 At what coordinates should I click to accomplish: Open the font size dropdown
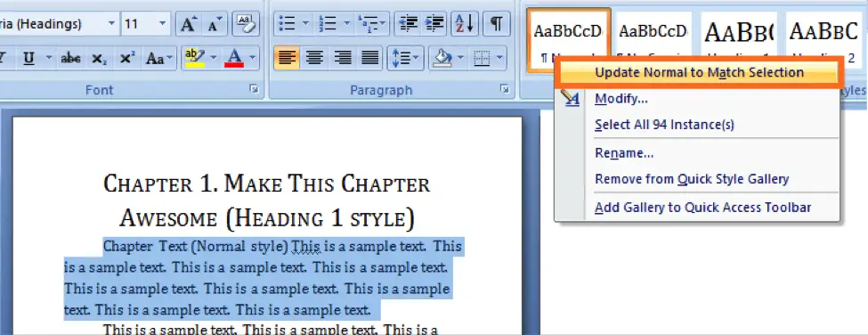[x=162, y=24]
